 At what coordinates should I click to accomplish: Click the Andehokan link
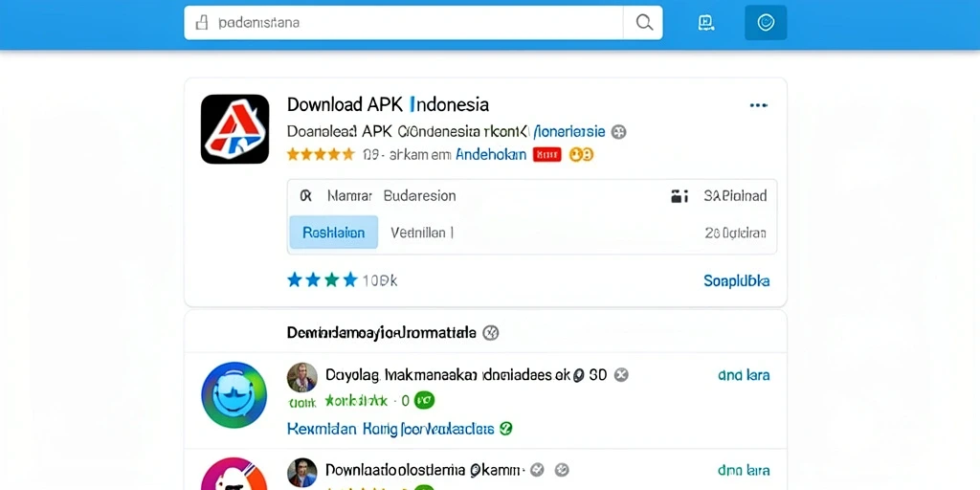(x=491, y=154)
